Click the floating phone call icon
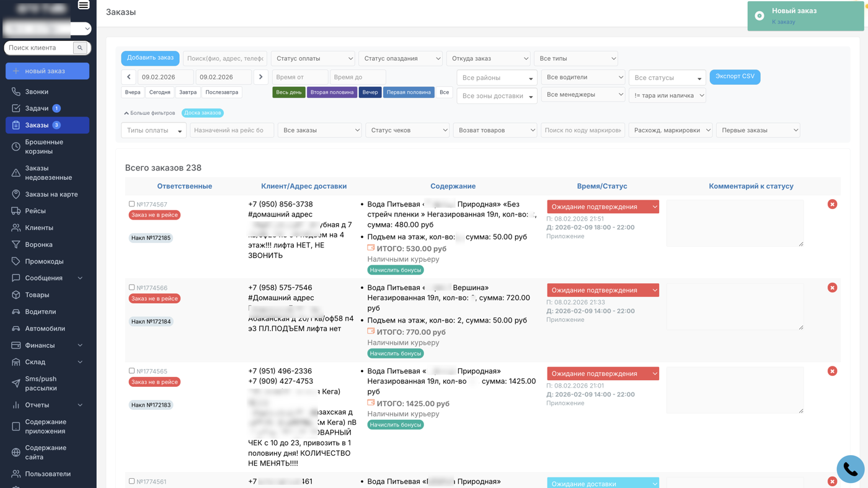 pos(850,469)
